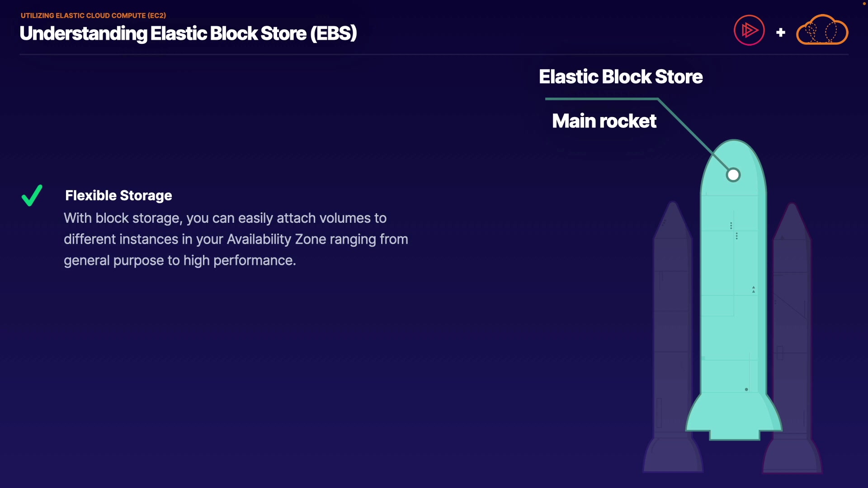The width and height of the screenshot is (868, 488).
Task: Click the orange cloud logo icon
Action: pyautogui.click(x=822, y=30)
